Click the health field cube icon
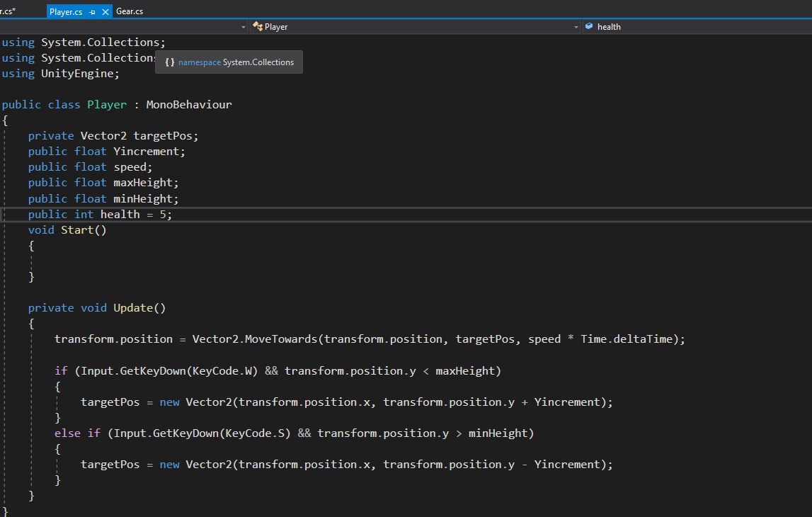This screenshot has width=812, height=517. (x=589, y=27)
